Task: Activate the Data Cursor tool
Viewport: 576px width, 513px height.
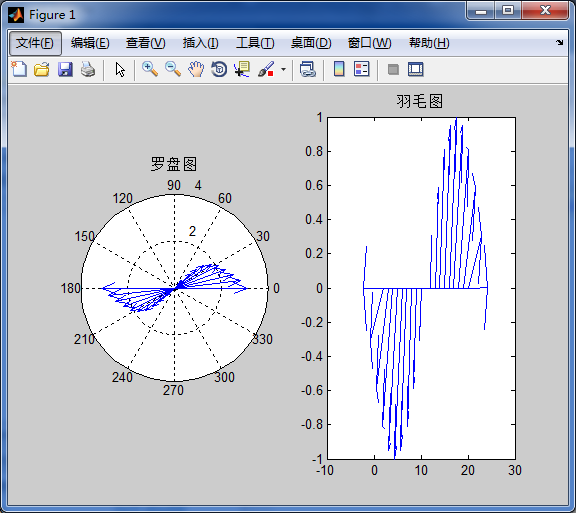Action: (x=242, y=69)
